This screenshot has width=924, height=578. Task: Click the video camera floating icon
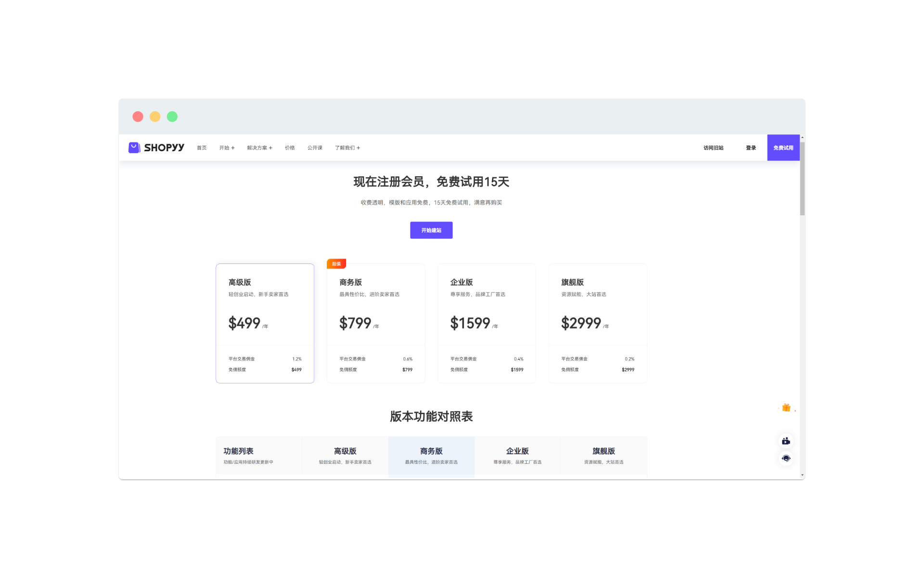(786, 441)
